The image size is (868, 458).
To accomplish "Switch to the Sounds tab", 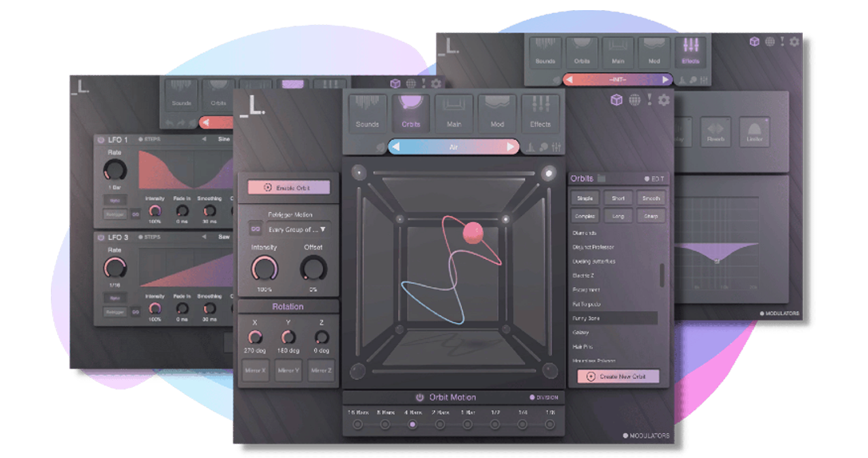I will pyautogui.click(x=368, y=113).
